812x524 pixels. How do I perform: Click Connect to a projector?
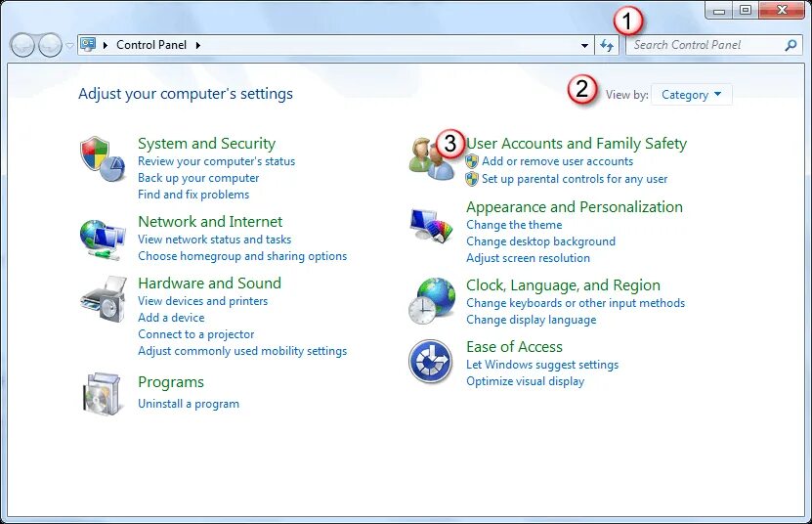(195, 334)
